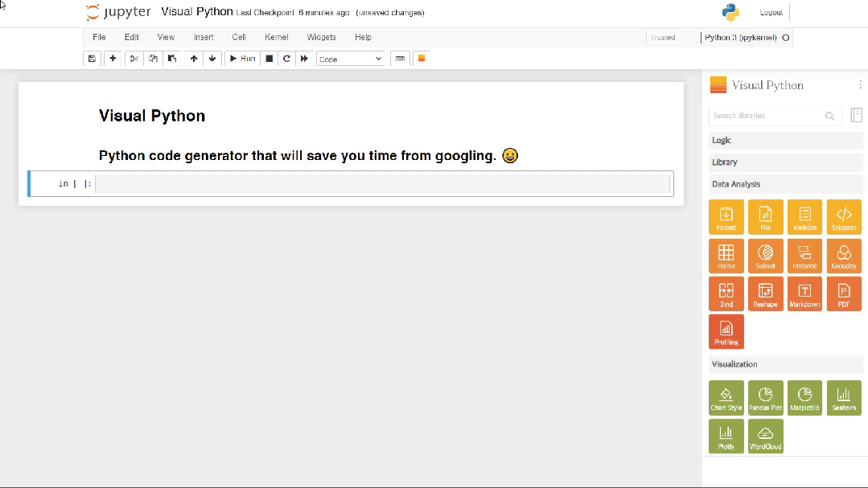Open the File tool in Data Analysis

(x=766, y=217)
